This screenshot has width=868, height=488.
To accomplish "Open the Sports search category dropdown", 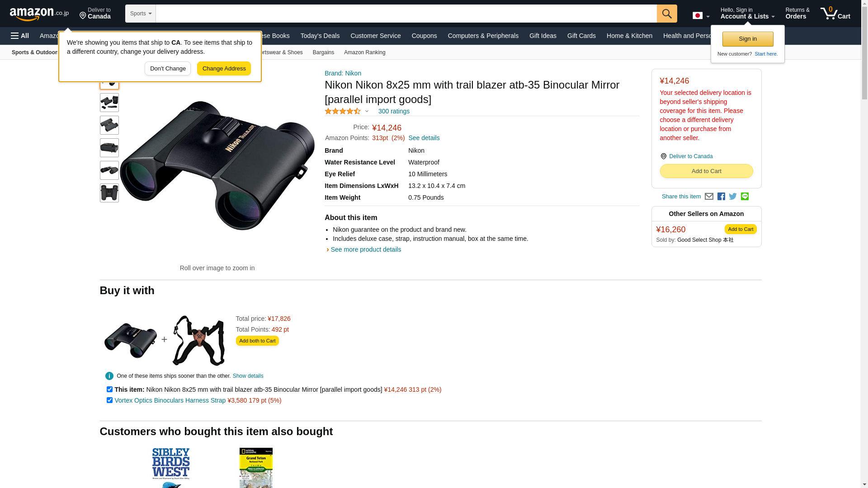I will [x=141, y=14].
